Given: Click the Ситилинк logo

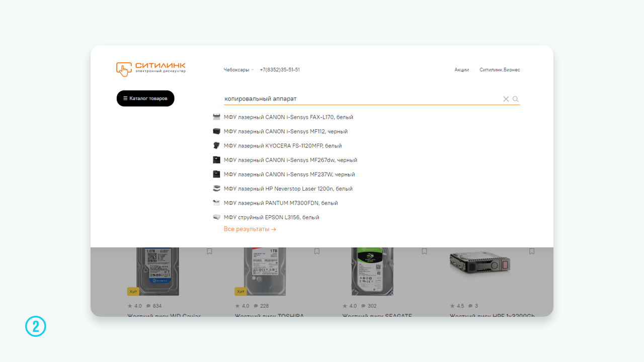Looking at the screenshot, I should [x=151, y=69].
